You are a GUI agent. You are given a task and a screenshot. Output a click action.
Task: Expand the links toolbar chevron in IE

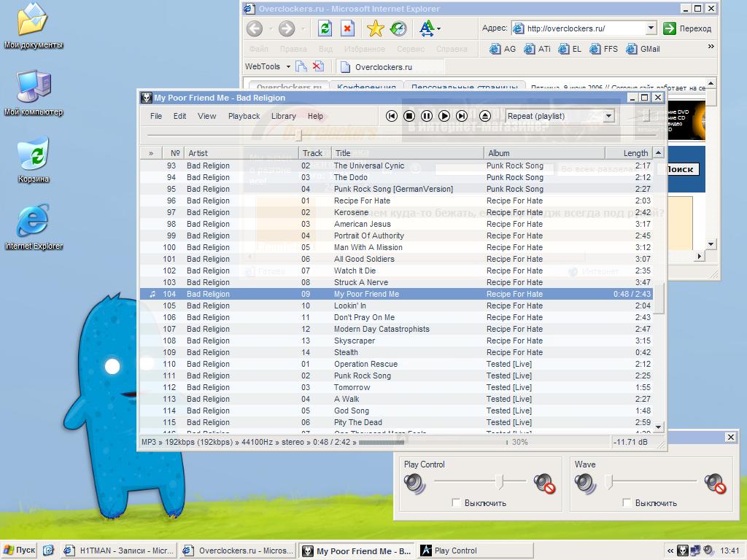tap(711, 47)
